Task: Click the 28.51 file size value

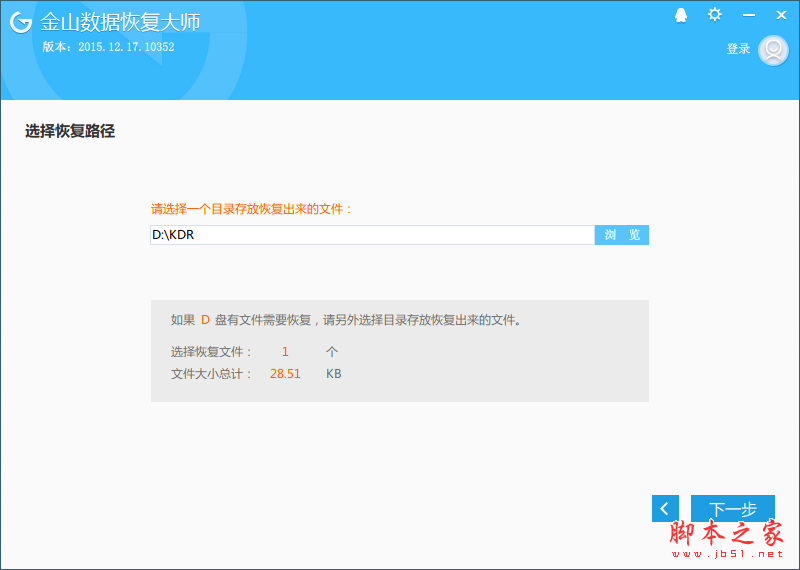Action: [285, 374]
